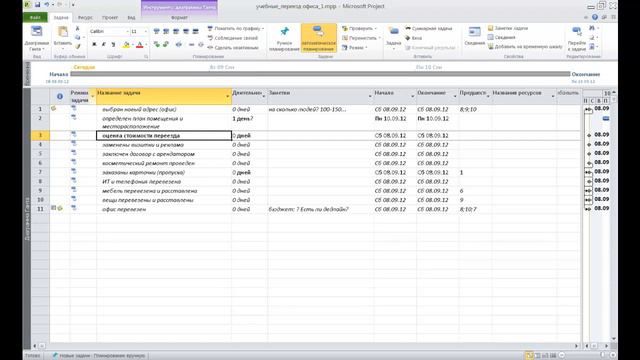
Task: Unlink tasks with the broken chain icon
Action: point(201,44)
